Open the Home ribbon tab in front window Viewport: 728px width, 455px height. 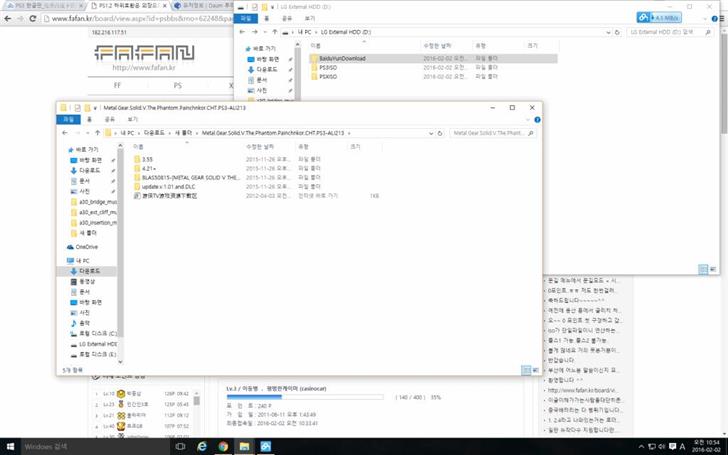89,120
